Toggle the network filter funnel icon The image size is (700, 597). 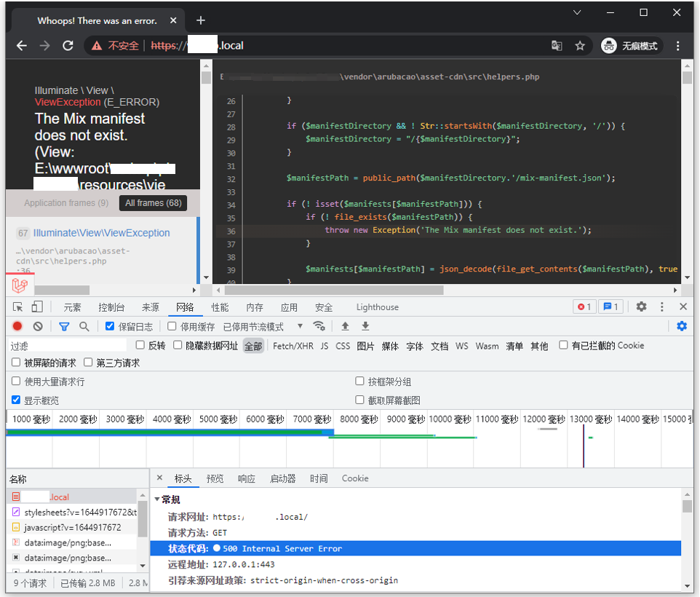coord(64,327)
